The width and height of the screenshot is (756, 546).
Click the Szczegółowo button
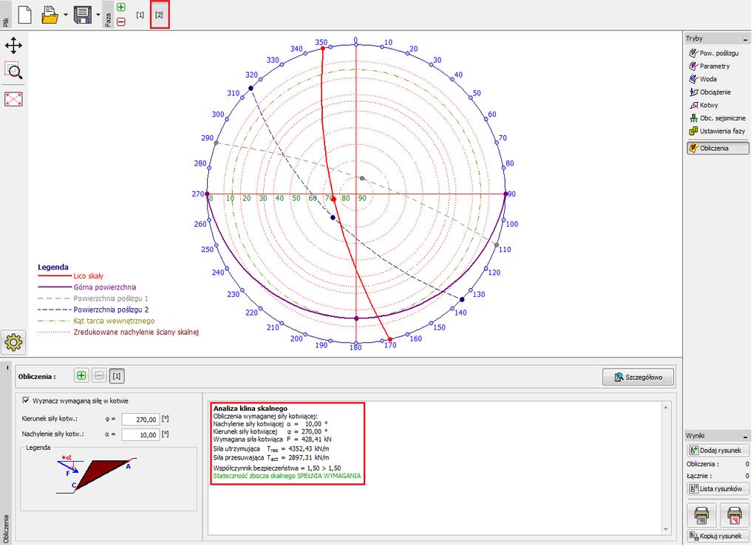(x=638, y=378)
